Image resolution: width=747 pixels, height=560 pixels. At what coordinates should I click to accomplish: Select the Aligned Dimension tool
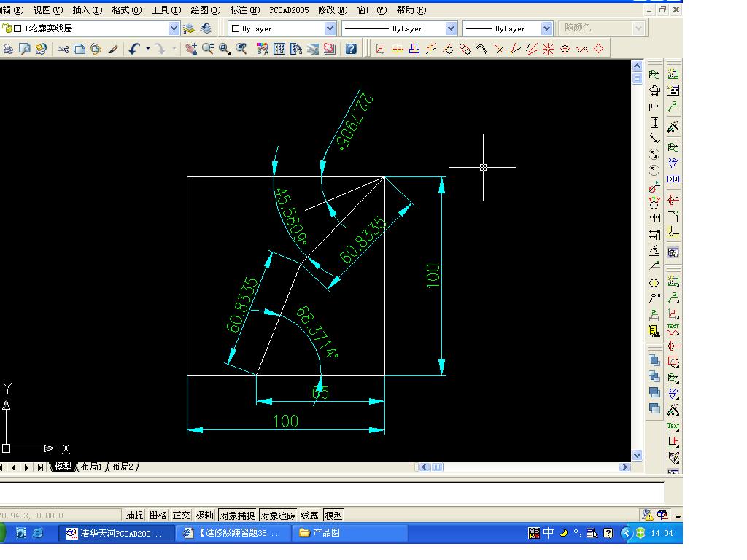point(654,139)
